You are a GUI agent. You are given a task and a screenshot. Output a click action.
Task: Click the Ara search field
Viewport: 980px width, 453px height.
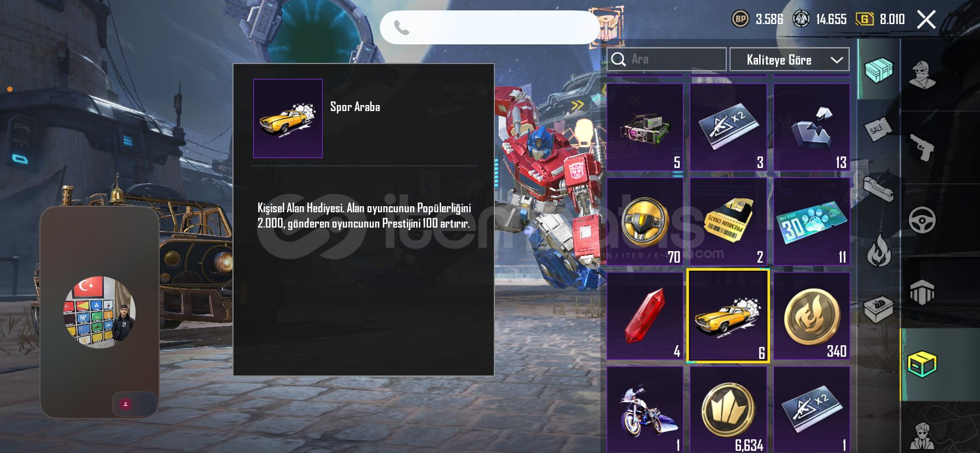(x=667, y=59)
